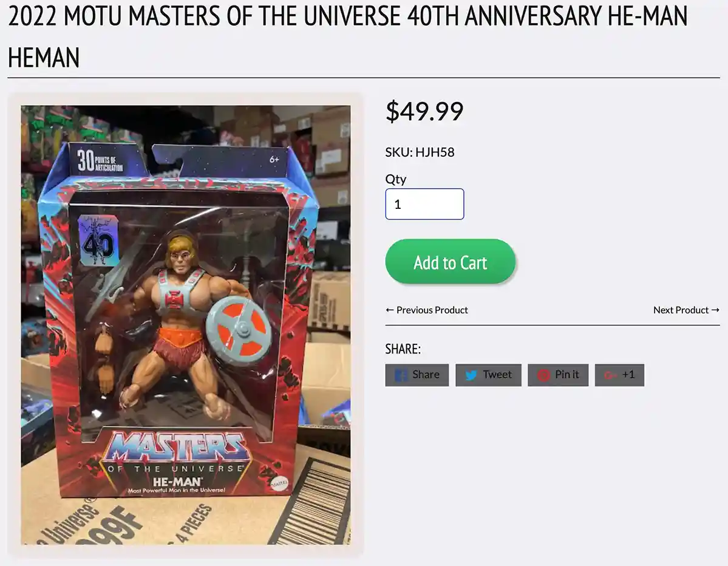Open the Next Product link
728x566 pixels.
tap(686, 310)
